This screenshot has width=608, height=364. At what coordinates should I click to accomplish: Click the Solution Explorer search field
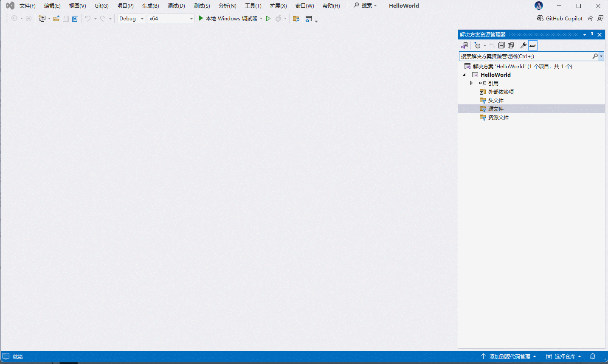[526, 56]
